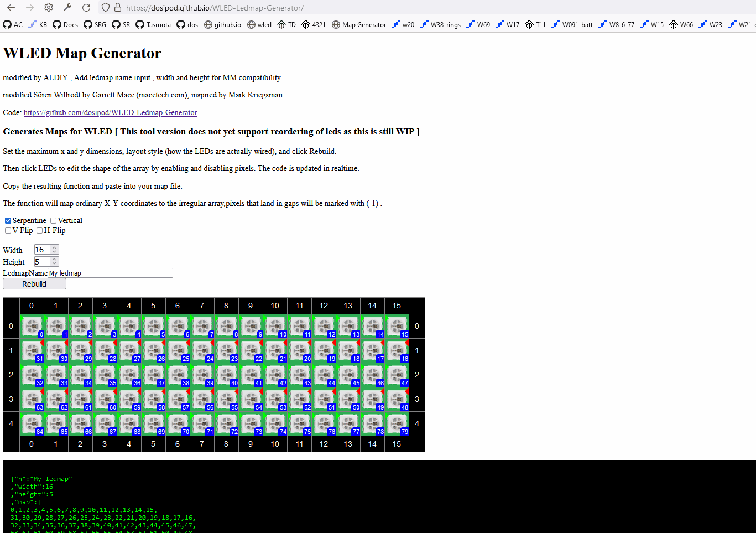The height and width of the screenshot is (533, 756).
Task: Toggle LED pixel numbered 22
Action: coord(251,350)
